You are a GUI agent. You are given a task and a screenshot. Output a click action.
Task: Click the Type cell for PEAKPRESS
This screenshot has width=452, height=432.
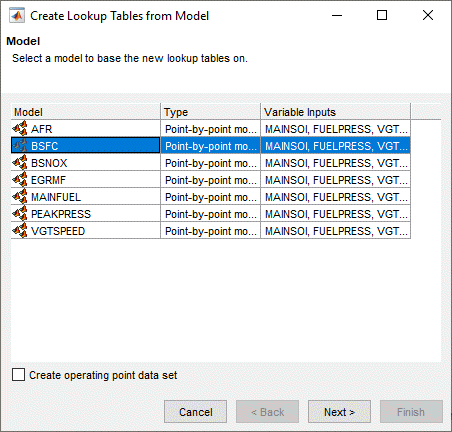pyautogui.click(x=210, y=214)
